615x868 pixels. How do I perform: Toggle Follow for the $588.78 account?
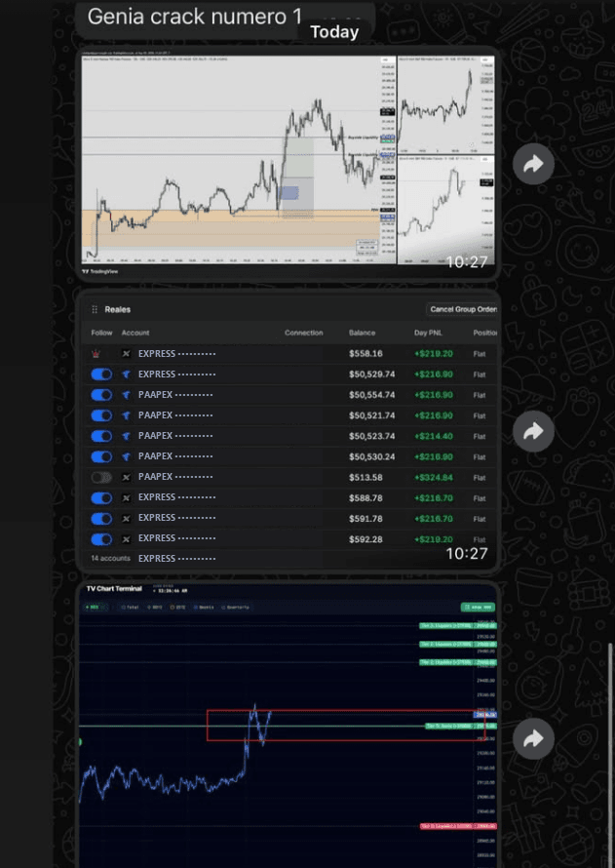tap(101, 497)
